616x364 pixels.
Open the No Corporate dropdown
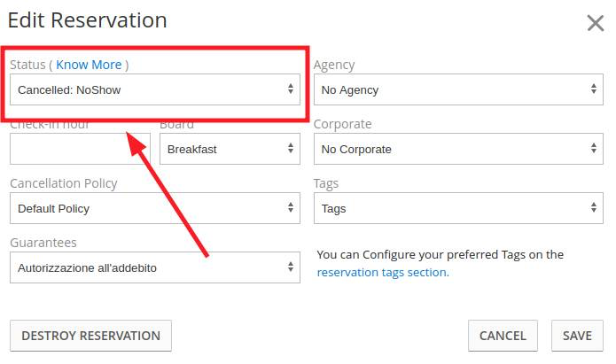coord(458,149)
